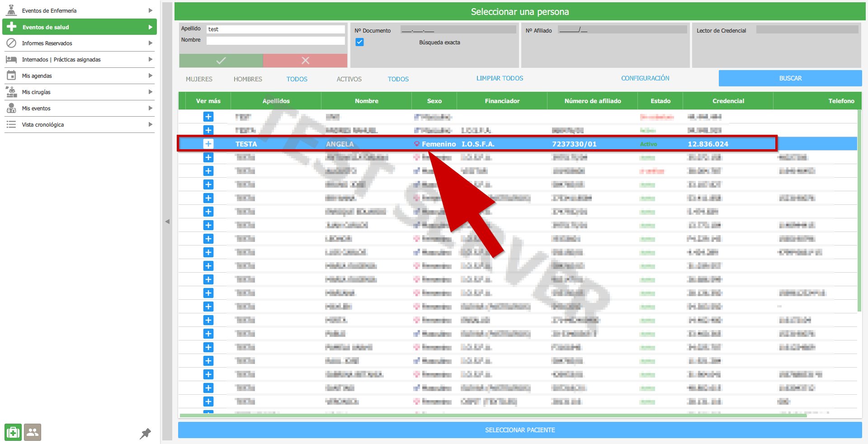Click the people group icon at bottom left

click(33, 432)
